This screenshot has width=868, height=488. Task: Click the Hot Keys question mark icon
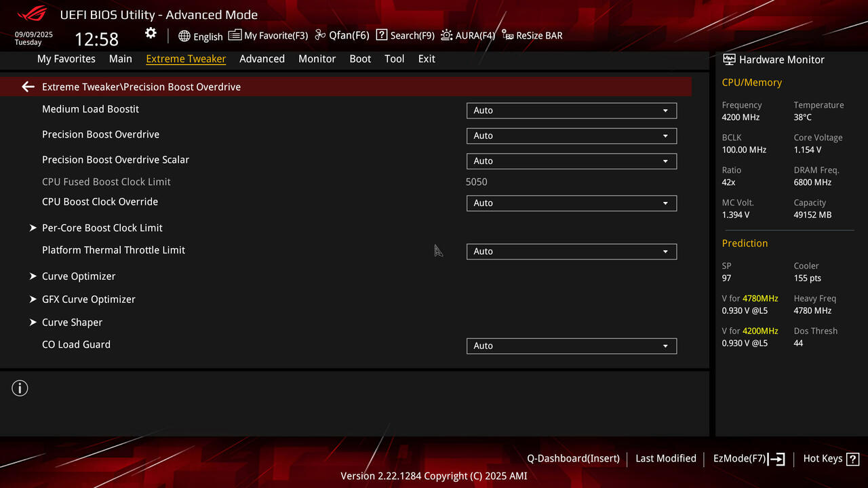coord(853,459)
